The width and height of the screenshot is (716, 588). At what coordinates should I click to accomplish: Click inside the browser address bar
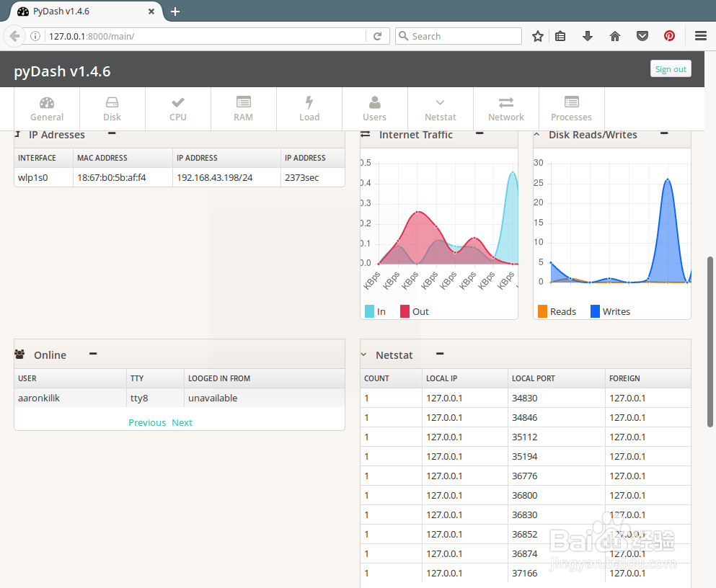216,35
